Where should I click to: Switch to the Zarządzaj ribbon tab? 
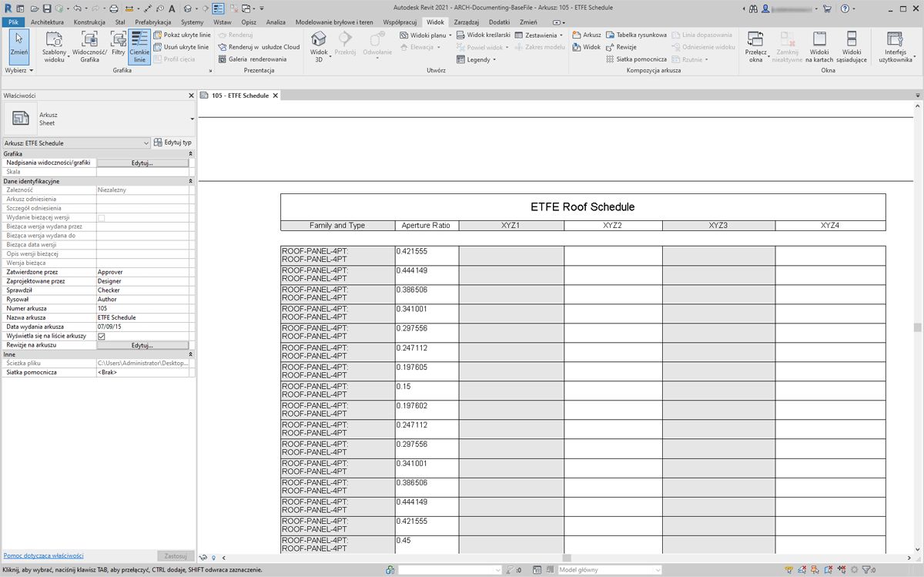click(467, 22)
